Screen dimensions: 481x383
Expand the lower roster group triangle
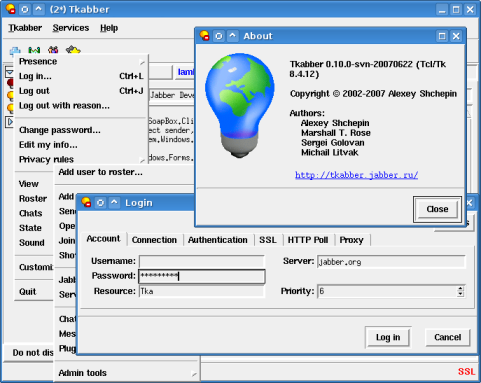pyautogui.click(x=10, y=122)
